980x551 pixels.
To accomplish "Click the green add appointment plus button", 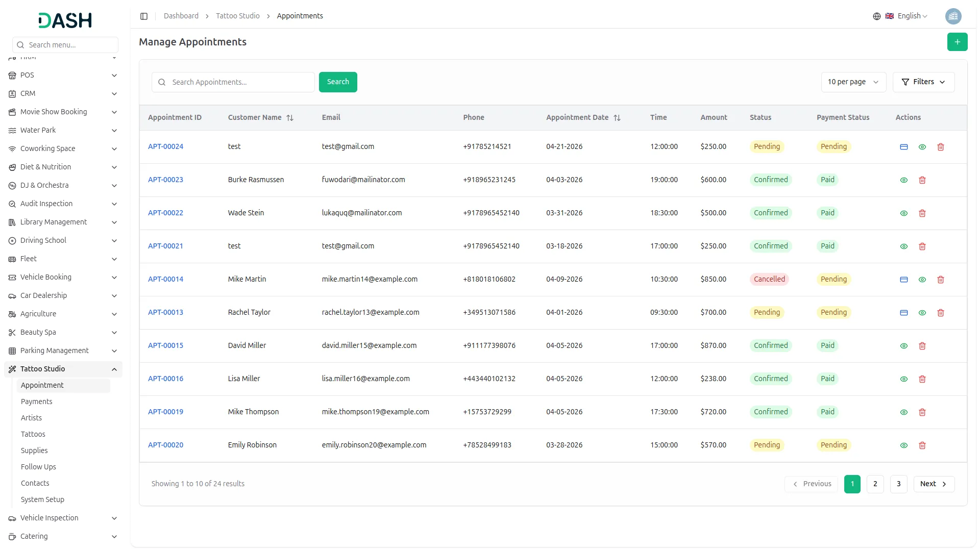I will coord(957,42).
